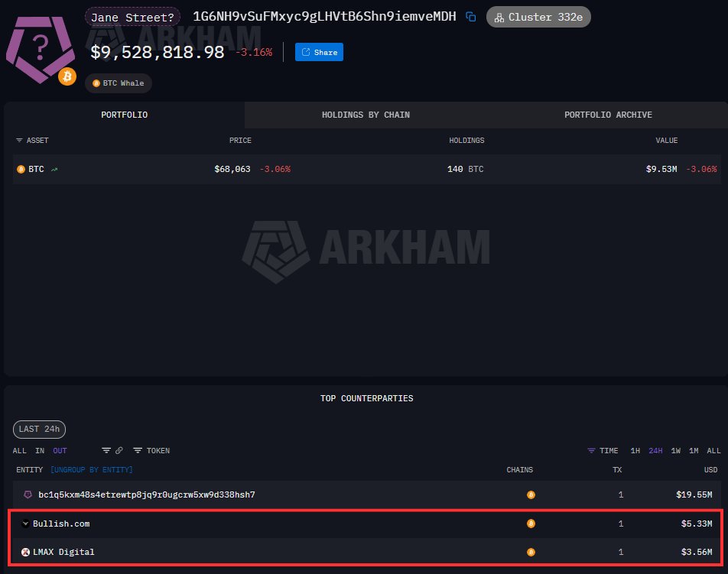Screen dimensions: 728x574
Task: Click the TOKEN filter icon
Action: click(138, 451)
